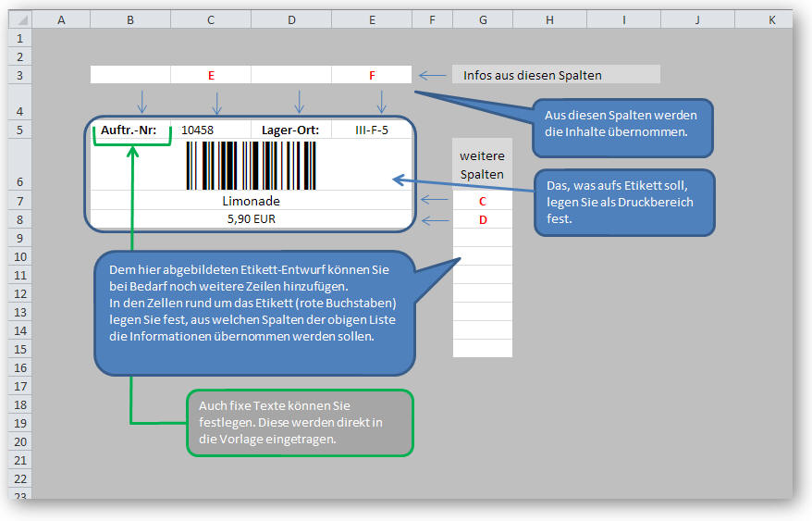Select row 22 header

tap(20, 478)
